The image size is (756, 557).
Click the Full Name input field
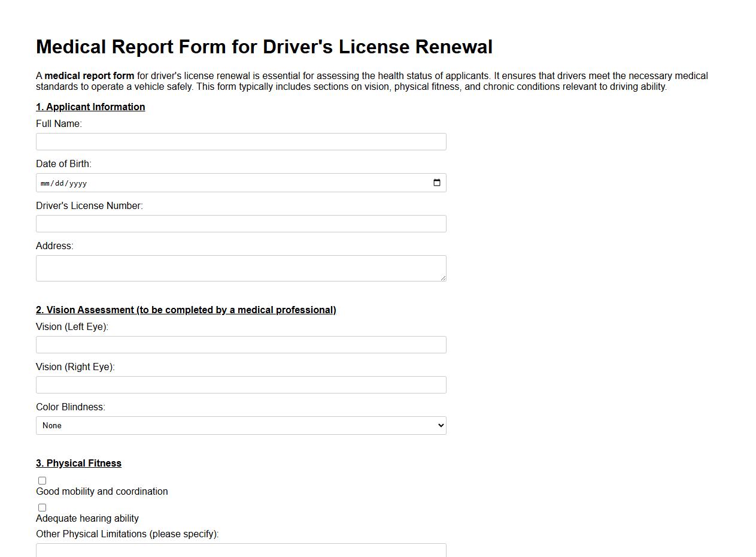241,141
